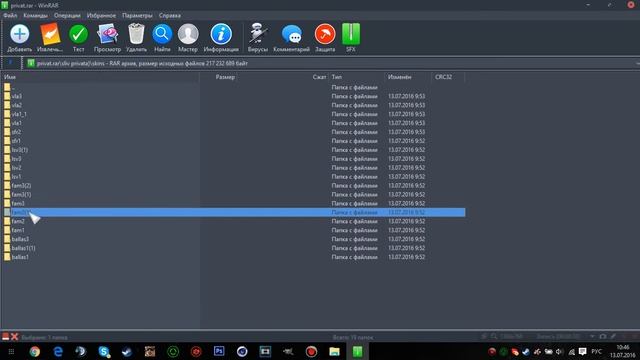640x360 pixels.
Task: Go up one level using address bar arrow
Action: point(11,63)
